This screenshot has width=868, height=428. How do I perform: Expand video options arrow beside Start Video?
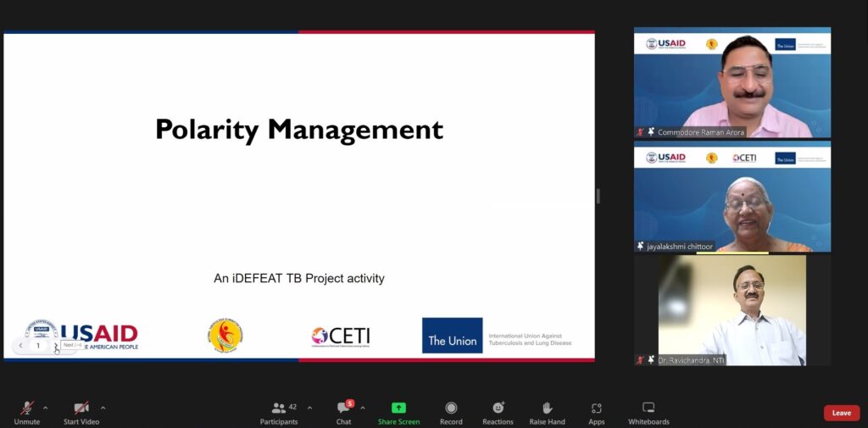(103, 408)
